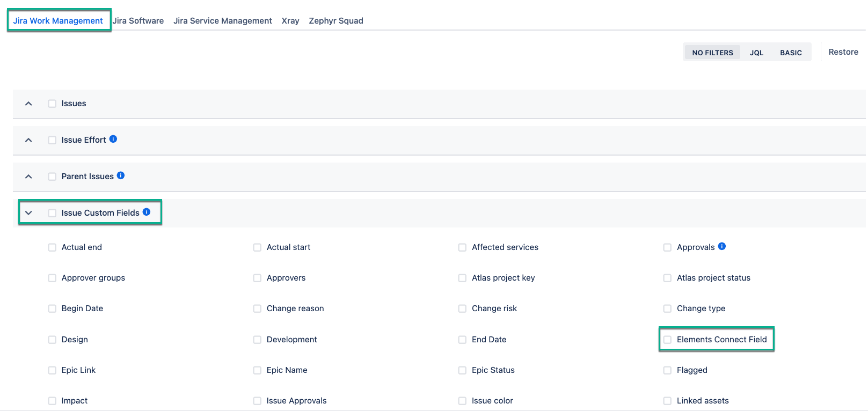Screen dimensions: 868x411
Task: Toggle the Change reason checkbox
Action: coord(257,309)
